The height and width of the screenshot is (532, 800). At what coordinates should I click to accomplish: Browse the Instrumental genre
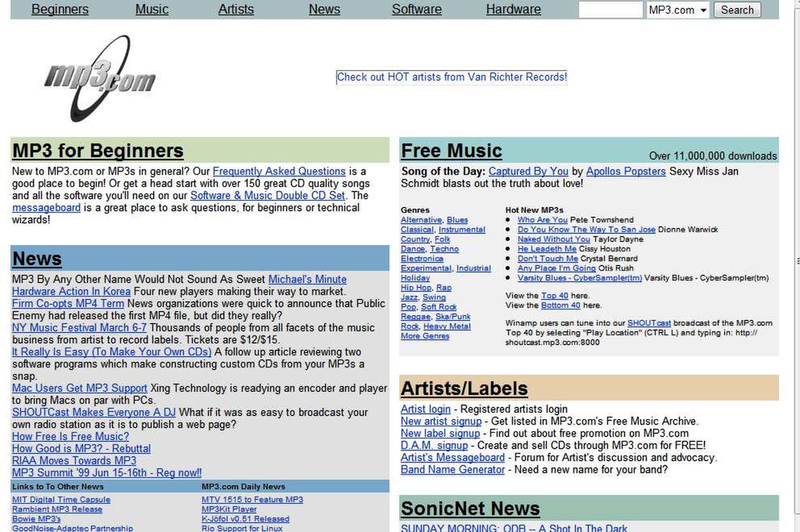coord(462,230)
